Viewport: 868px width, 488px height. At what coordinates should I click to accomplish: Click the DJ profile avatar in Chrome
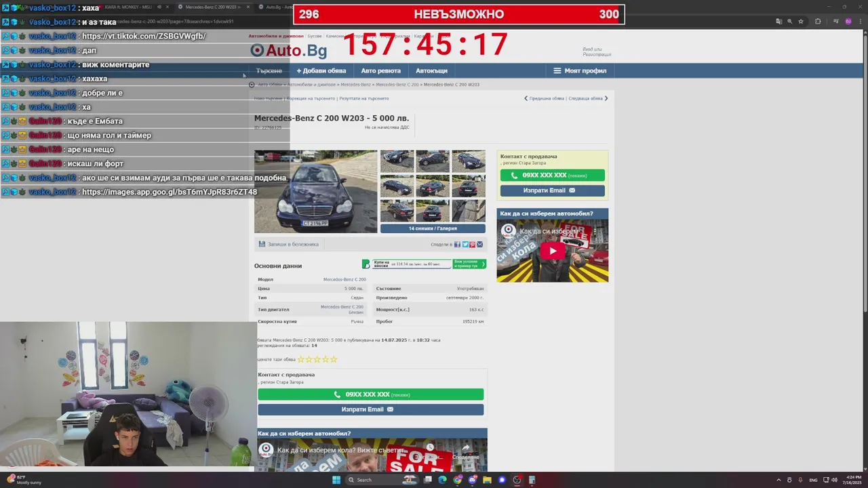[x=848, y=22]
